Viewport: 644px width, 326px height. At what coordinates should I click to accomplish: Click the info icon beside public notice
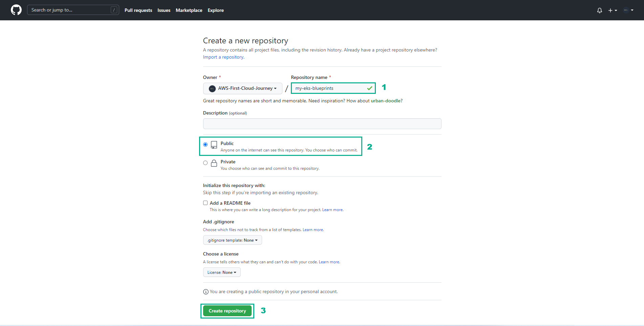coord(206,292)
